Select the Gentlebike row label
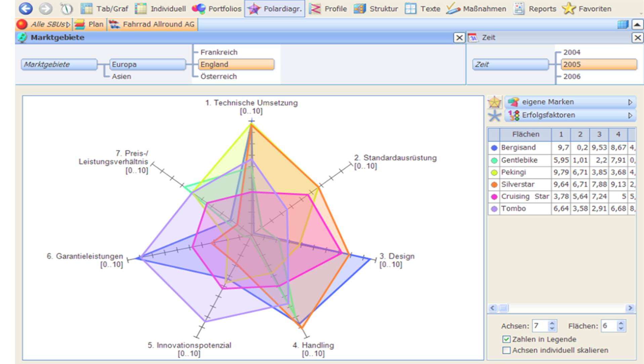 coord(519,160)
